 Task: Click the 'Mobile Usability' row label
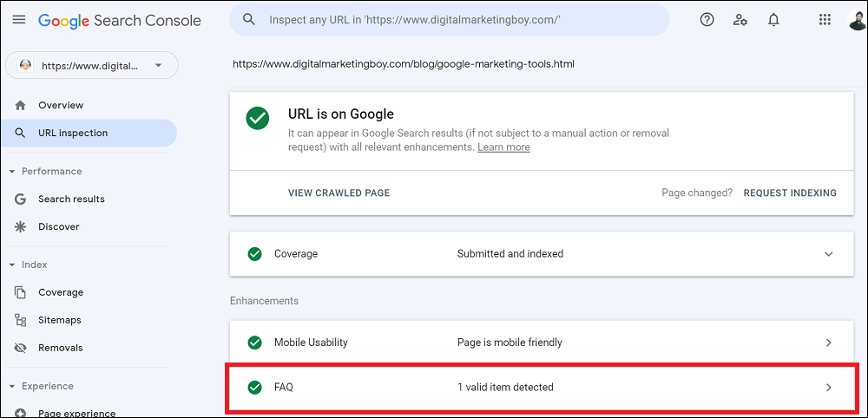(x=311, y=343)
